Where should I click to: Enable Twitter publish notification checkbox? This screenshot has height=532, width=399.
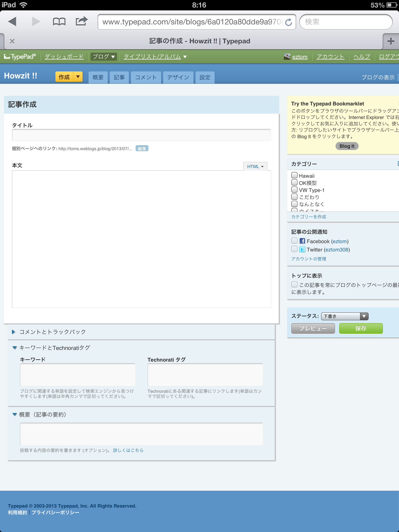pyautogui.click(x=294, y=249)
